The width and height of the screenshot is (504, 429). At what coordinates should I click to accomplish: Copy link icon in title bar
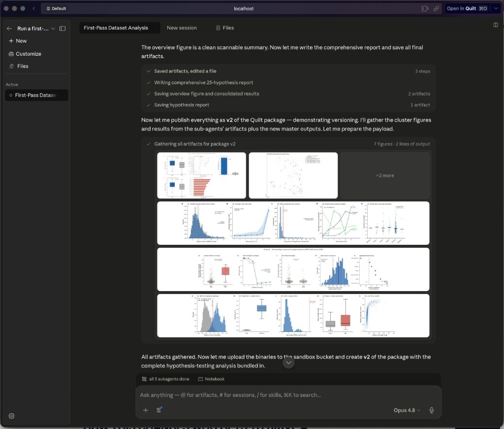click(x=436, y=8)
